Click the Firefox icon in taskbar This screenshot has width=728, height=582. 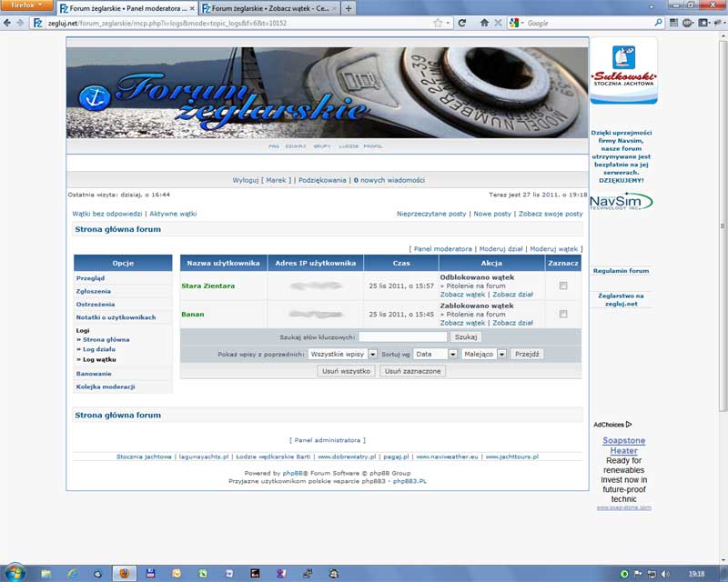tap(125, 574)
